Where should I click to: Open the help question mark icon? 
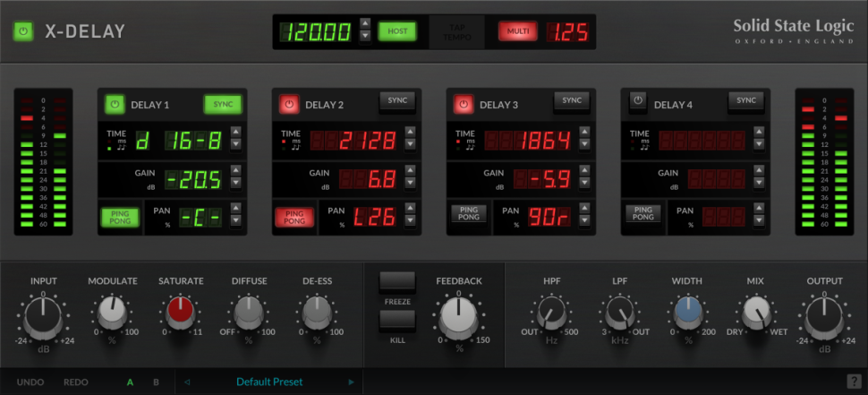coord(853,382)
